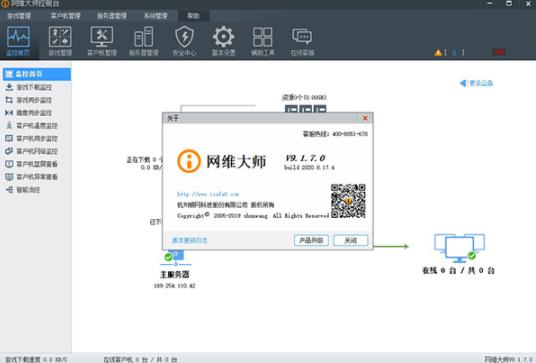Open the 客户机管理 menu
The image size is (536, 363).
click(65, 16)
